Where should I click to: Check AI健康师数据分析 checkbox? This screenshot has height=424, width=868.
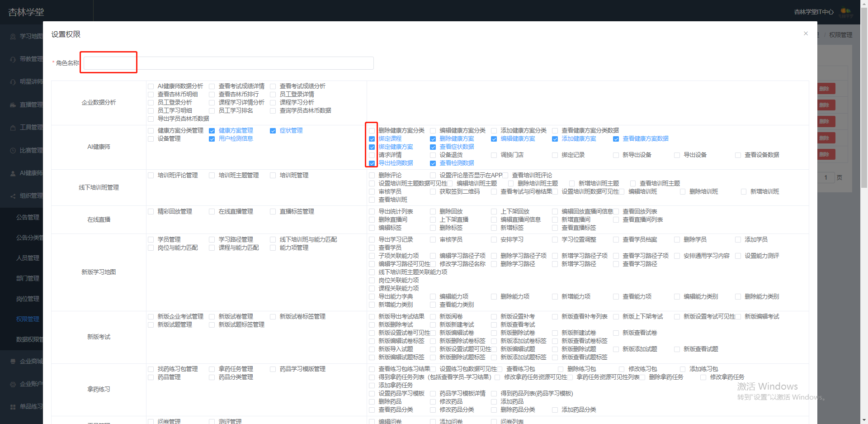(151, 86)
